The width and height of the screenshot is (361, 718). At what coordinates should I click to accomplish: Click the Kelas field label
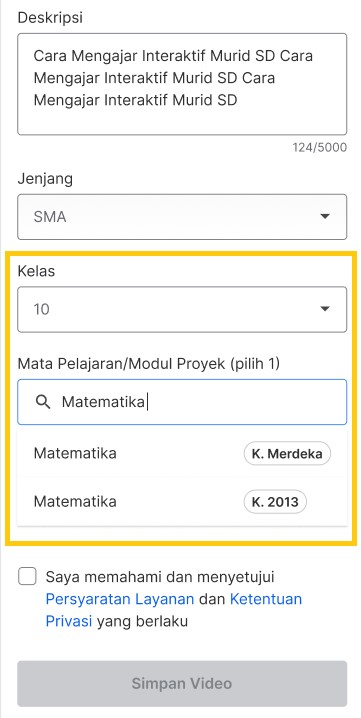click(36, 271)
